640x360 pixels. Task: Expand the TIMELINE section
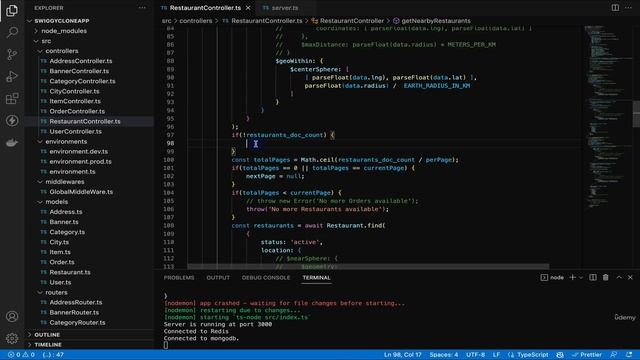[89, 345]
